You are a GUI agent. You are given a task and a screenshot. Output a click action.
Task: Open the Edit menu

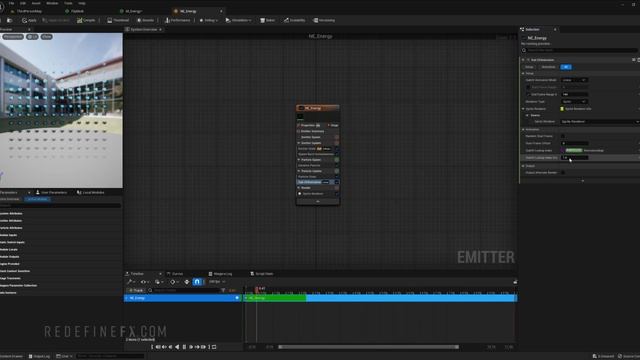23,3
